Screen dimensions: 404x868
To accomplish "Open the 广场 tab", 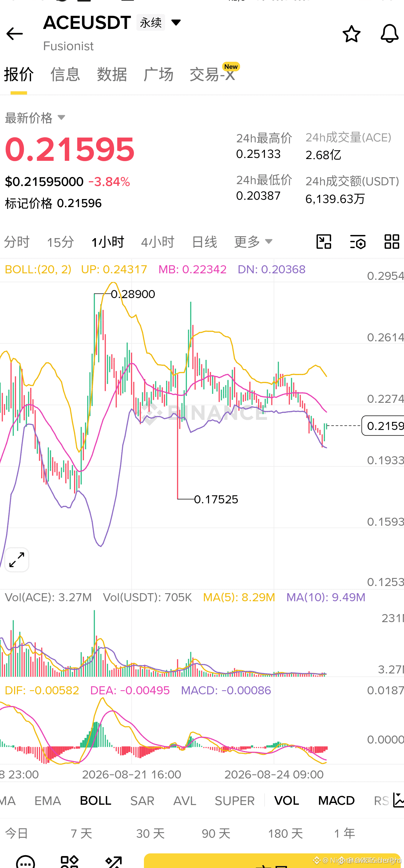I will 159,74.
